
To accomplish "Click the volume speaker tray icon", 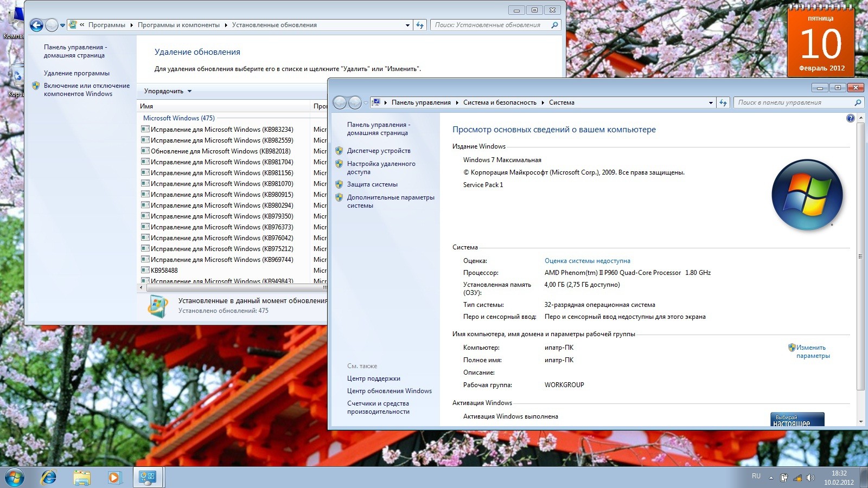I will click(x=810, y=478).
